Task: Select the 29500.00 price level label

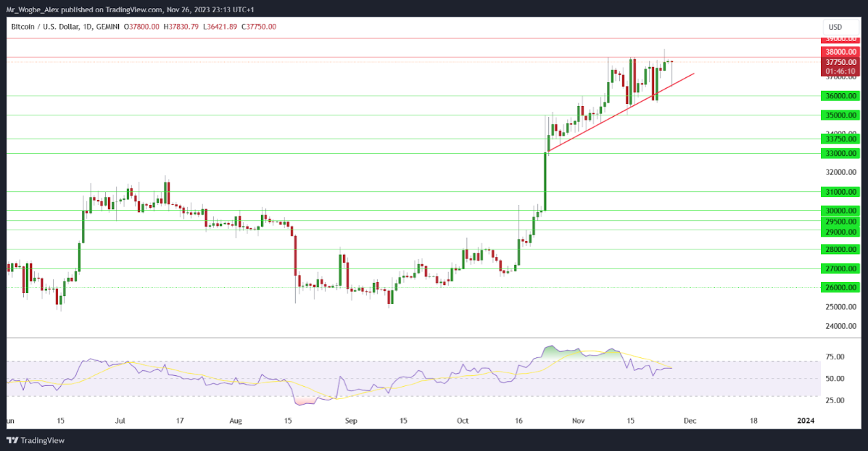Action: (x=841, y=221)
